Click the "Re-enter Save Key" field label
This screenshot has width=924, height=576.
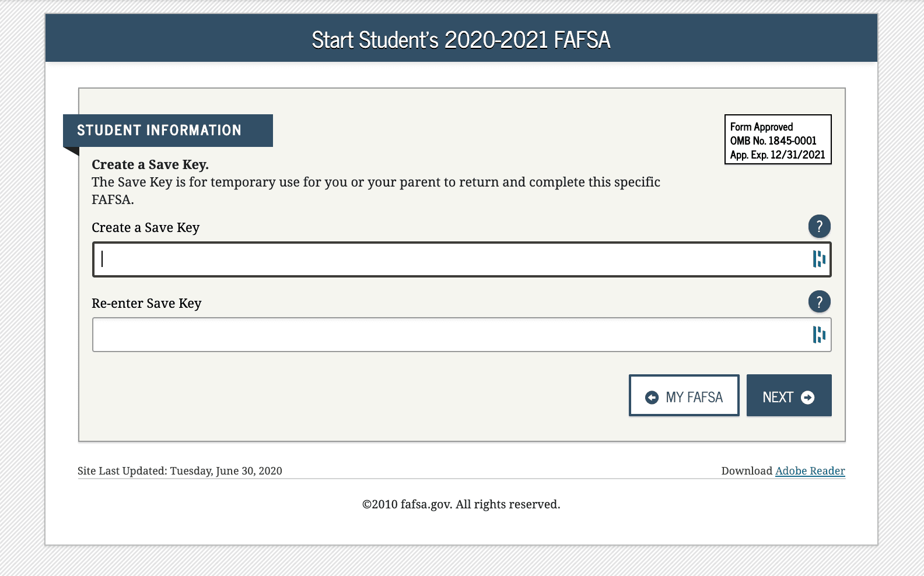point(146,304)
